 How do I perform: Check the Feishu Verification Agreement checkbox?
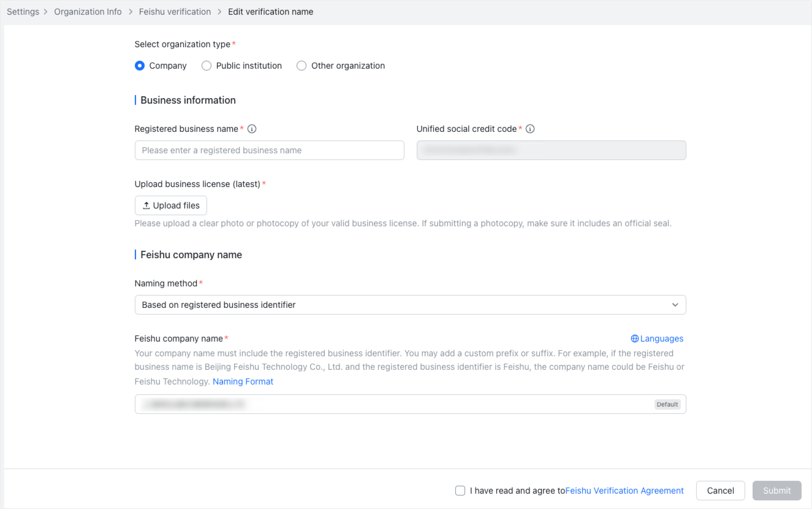460,491
